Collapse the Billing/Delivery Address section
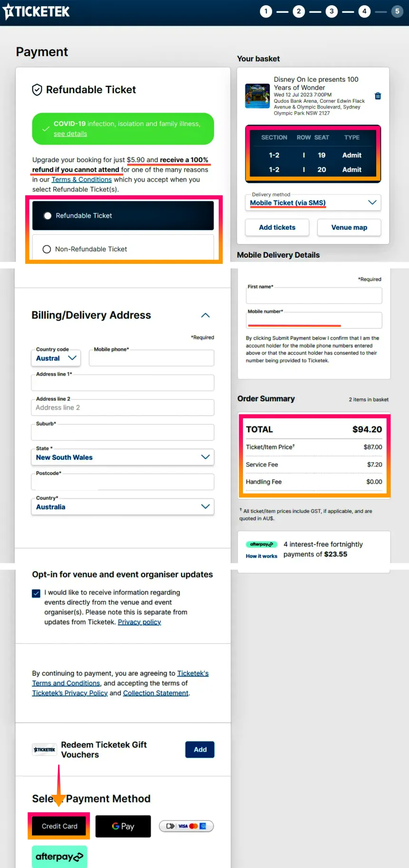The image size is (409, 868). click(x=205, y=316)
